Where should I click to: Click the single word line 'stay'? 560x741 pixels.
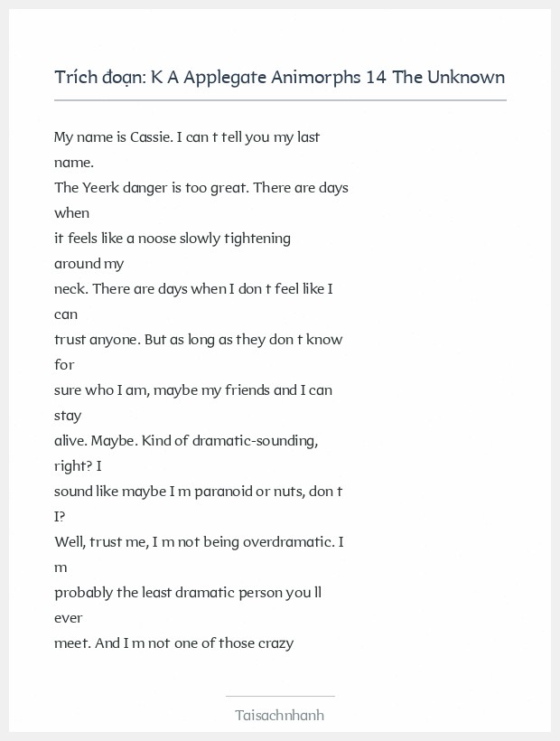pyautogui.click(x=68, y=416)
